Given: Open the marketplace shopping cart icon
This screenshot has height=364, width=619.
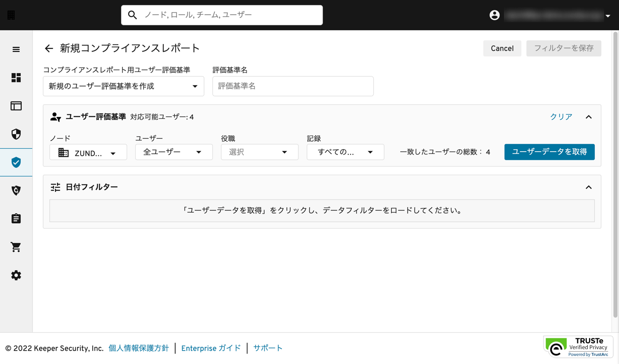Looking at the screenshot, I should [16, 246].
